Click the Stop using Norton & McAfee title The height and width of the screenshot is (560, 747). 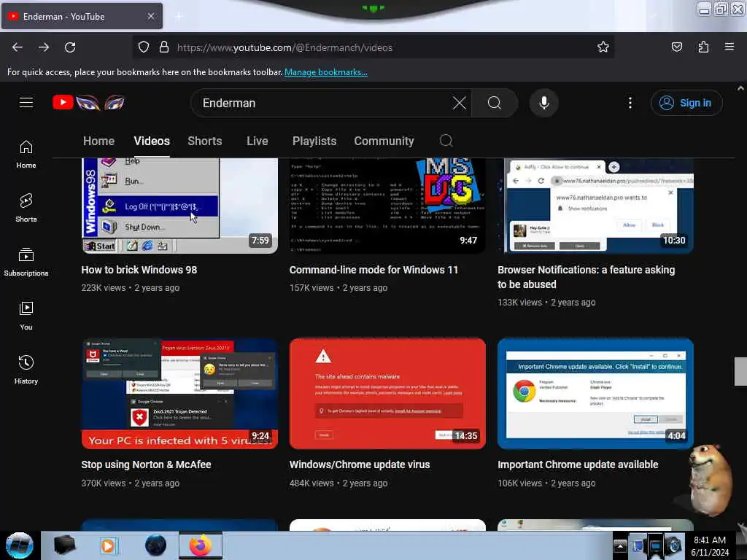pyautogui.click(x=146, y=464)
